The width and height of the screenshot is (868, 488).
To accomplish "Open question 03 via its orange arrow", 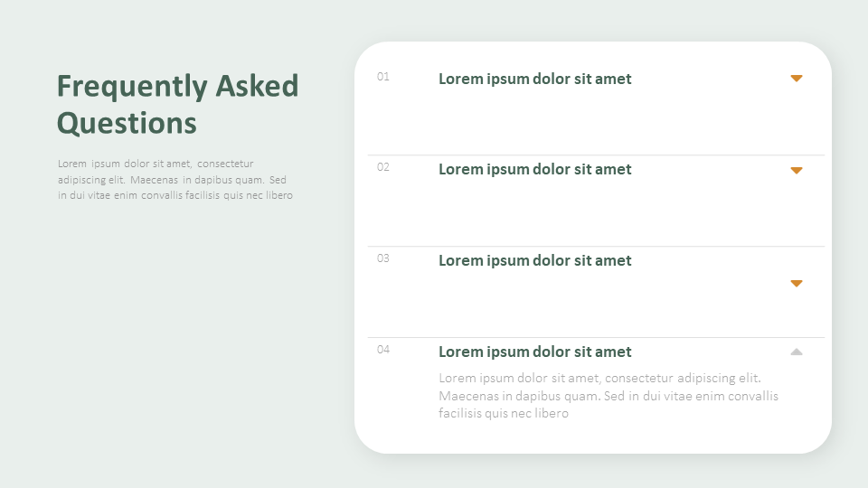I will click(797, 283).
